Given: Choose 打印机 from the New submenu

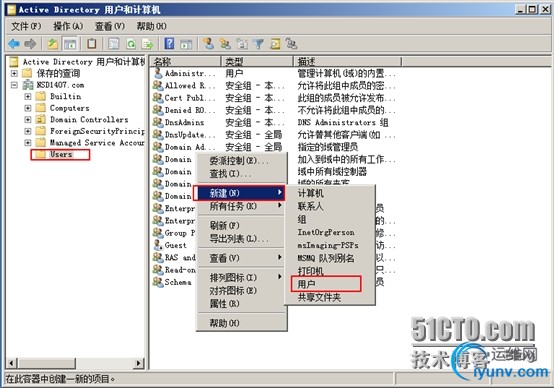Looking at the screenshot, I should point(330,271).
